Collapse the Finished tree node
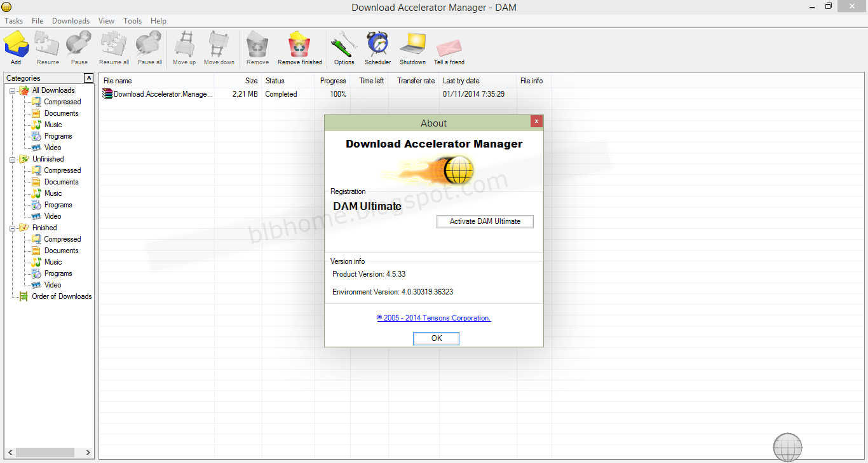This screenshot has width=868, height=463. click(12, 228)
